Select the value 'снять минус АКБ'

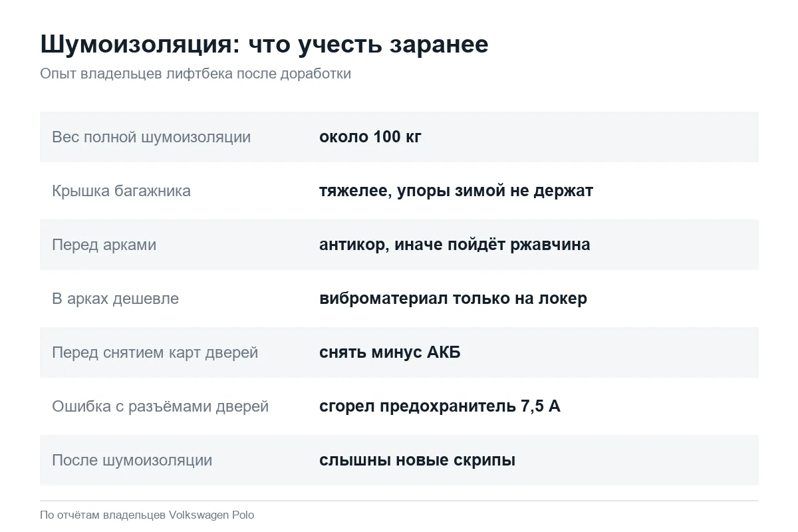(x=390, y=352)
